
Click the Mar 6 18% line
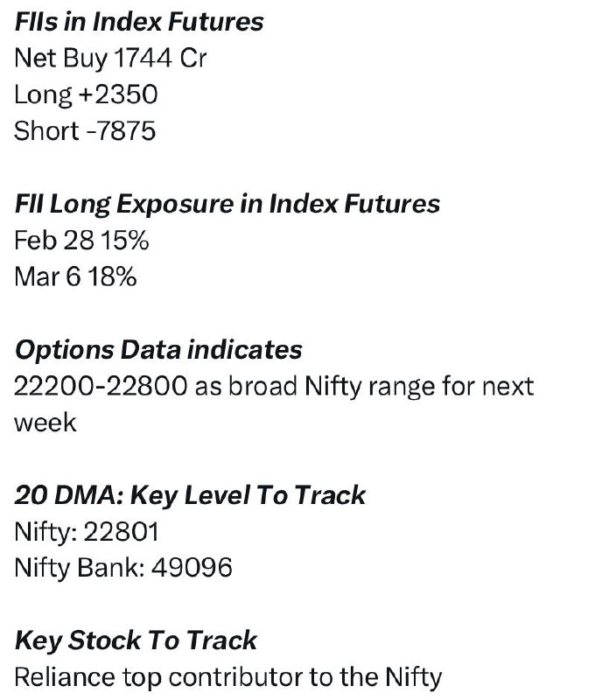point(75,276)
